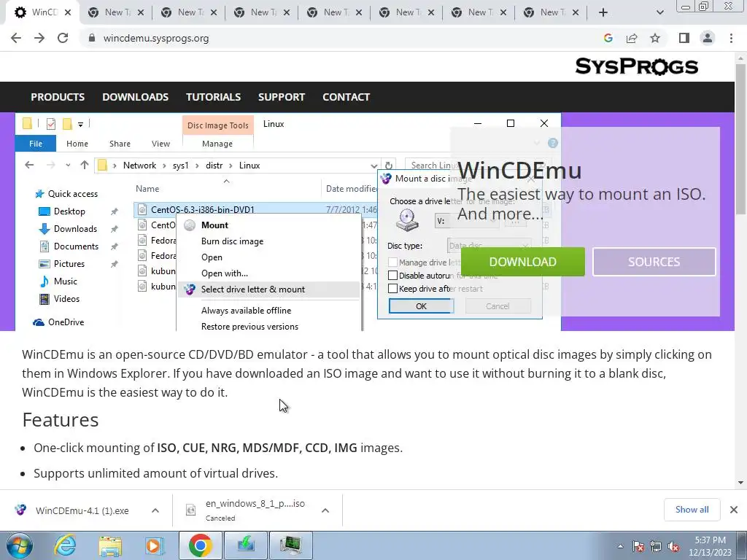Open the DOWNLOADS menu

coord(135,97)
